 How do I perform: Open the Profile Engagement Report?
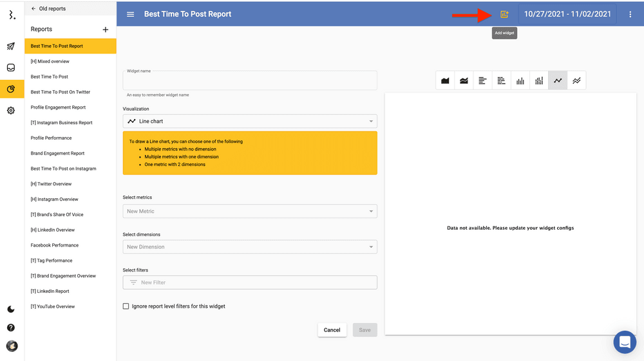(x=58, y=107)
